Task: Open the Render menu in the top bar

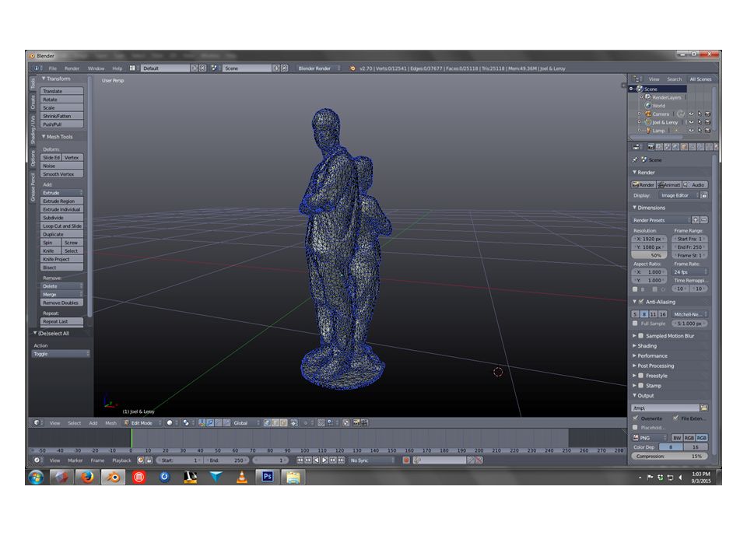Action: point(72,68)
